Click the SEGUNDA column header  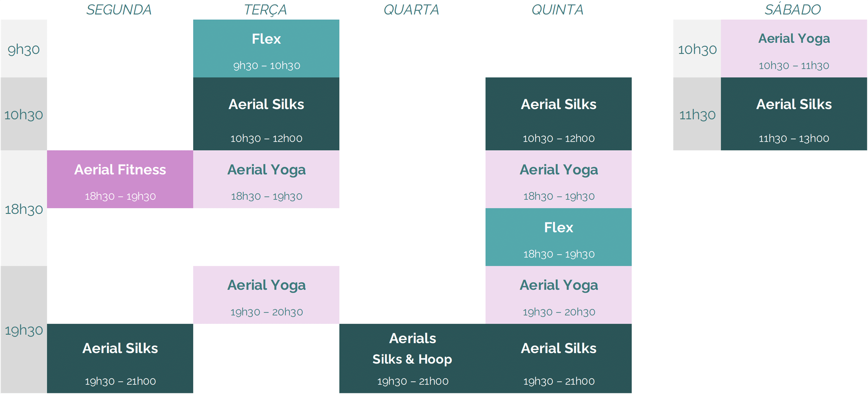119,10
